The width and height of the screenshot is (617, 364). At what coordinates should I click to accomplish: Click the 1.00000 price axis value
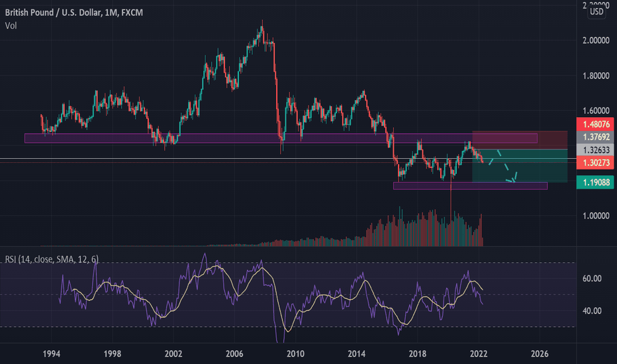point(596,216)
